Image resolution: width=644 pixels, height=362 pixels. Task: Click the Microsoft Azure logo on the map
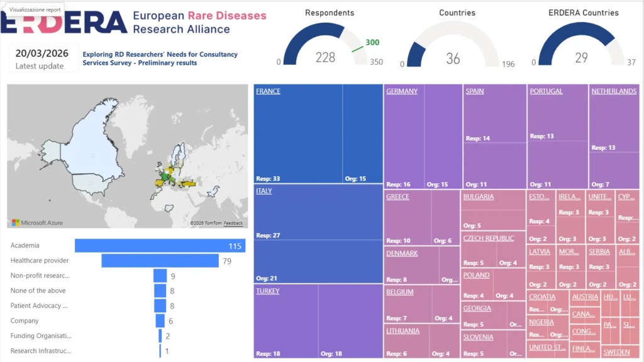point(37,222)
